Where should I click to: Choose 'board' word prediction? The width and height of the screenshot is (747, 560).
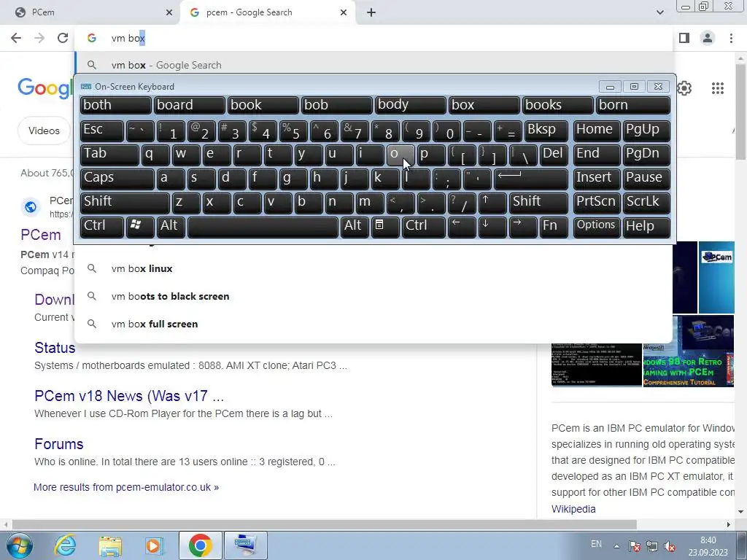point(189,105)
